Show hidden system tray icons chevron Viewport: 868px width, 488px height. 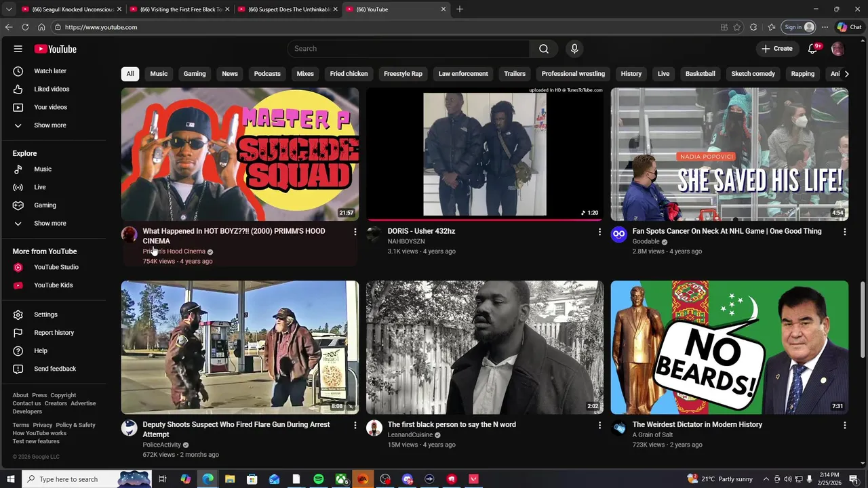point(766,479)
